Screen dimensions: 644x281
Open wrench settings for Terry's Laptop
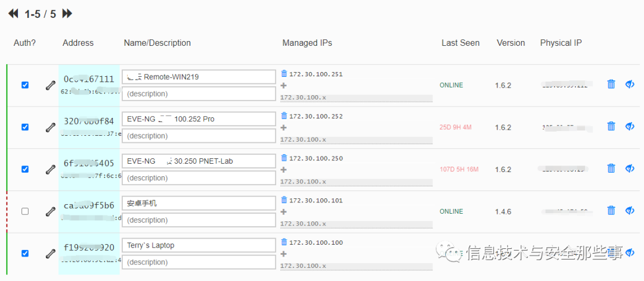pyautogui.click(x=50, y=254)
